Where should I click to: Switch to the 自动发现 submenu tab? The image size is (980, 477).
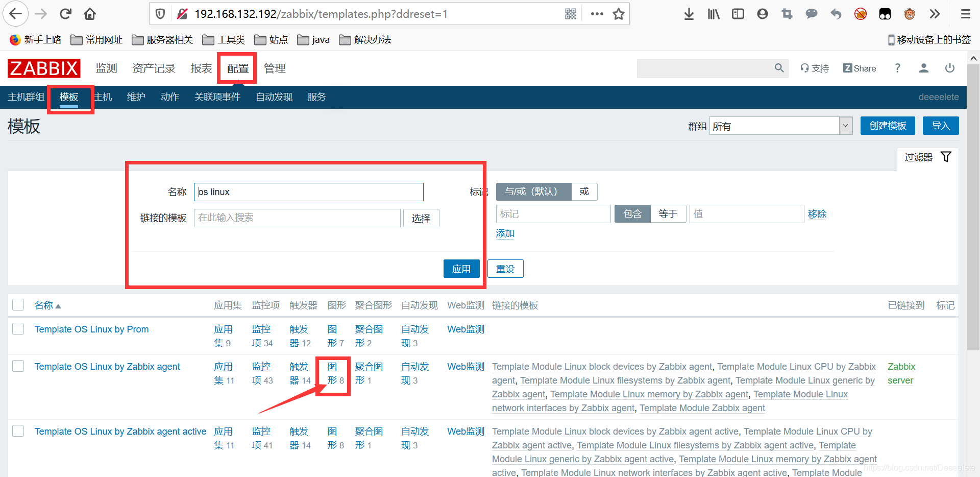click(x=274, y=97)
